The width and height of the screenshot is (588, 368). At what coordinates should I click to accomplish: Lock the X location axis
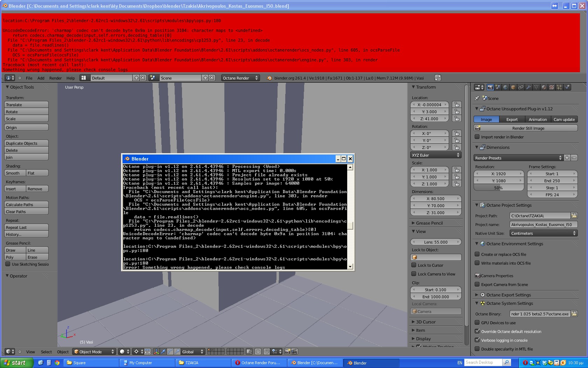point(456,104)
